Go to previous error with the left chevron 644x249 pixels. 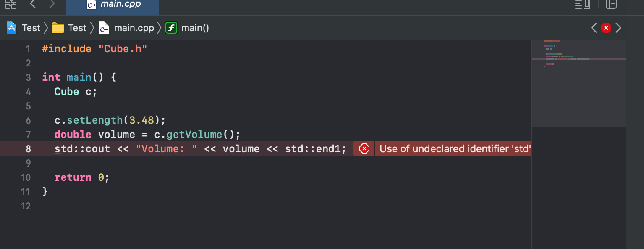pyautogui.click(x=593, y=27)
